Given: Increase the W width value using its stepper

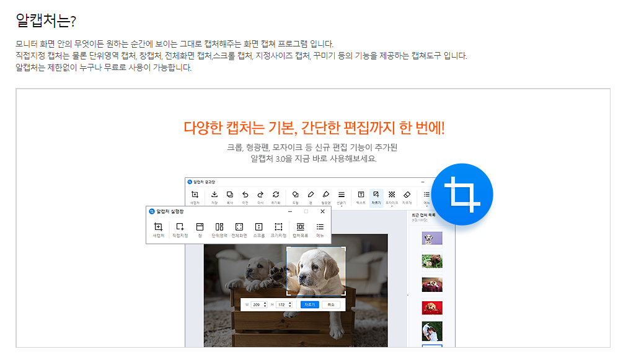Looking at the screenshot, I should [265, 302].
